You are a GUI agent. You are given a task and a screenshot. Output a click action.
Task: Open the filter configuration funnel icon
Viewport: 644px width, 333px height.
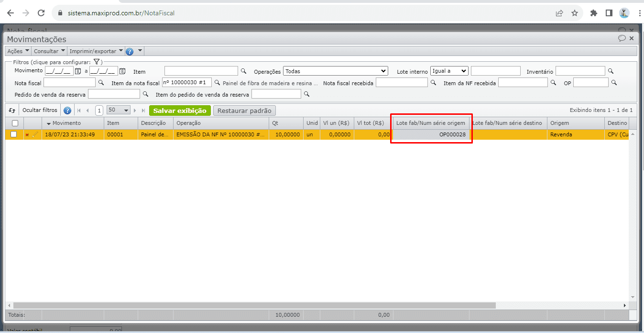point(96,62)
